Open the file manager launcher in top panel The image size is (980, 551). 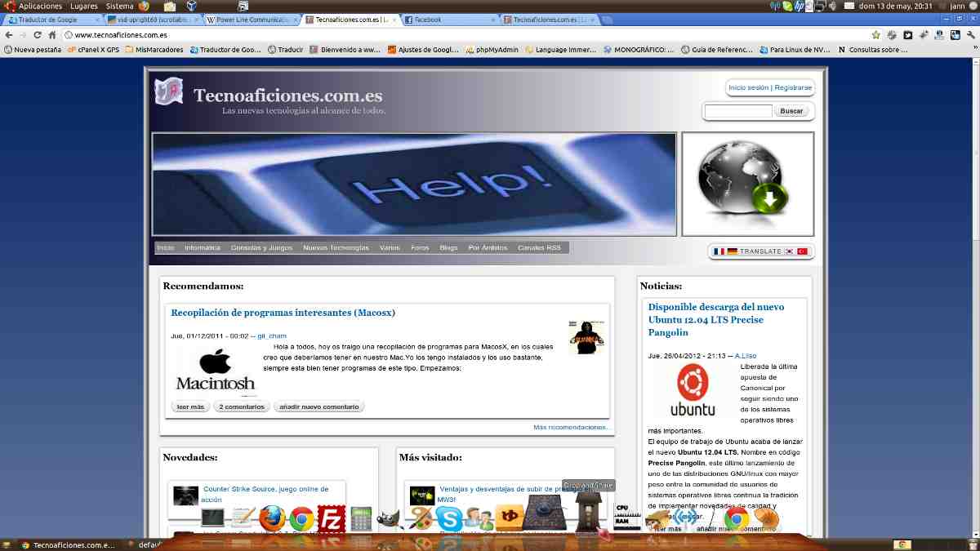click(x=170, y=6)
